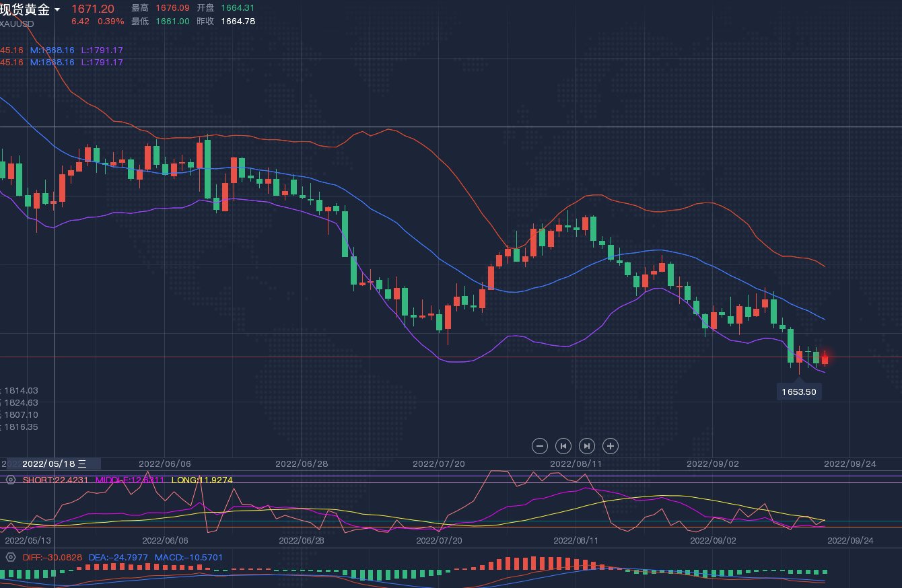
Task: Click the purple L:1791.17 Bollinger label
Action: point(102,50)
